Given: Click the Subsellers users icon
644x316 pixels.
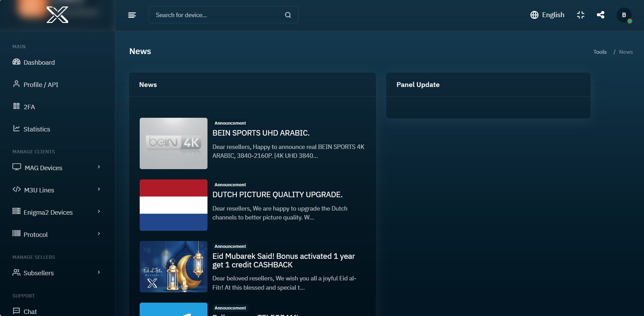Looking at the screenshot, I should (16, 272).
